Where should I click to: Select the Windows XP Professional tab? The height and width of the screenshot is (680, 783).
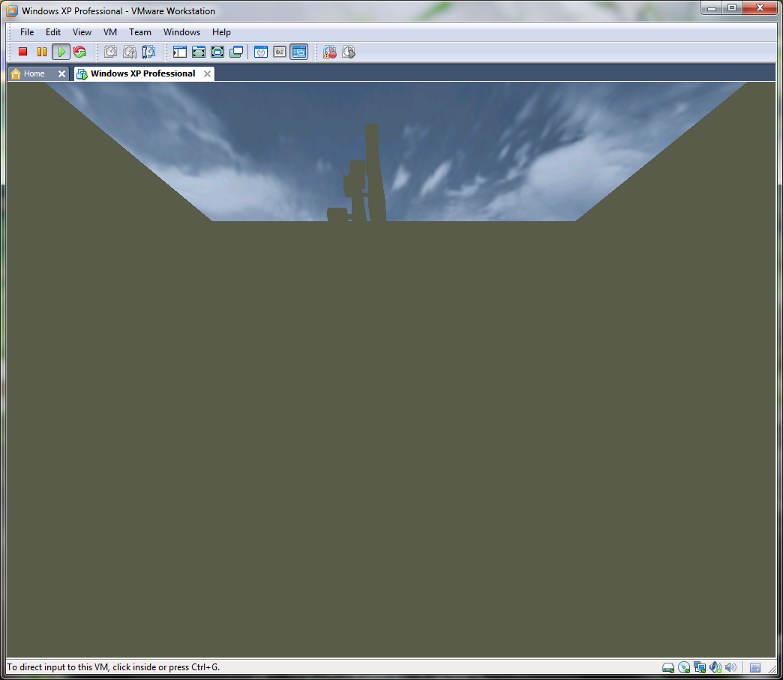(143, 73)
